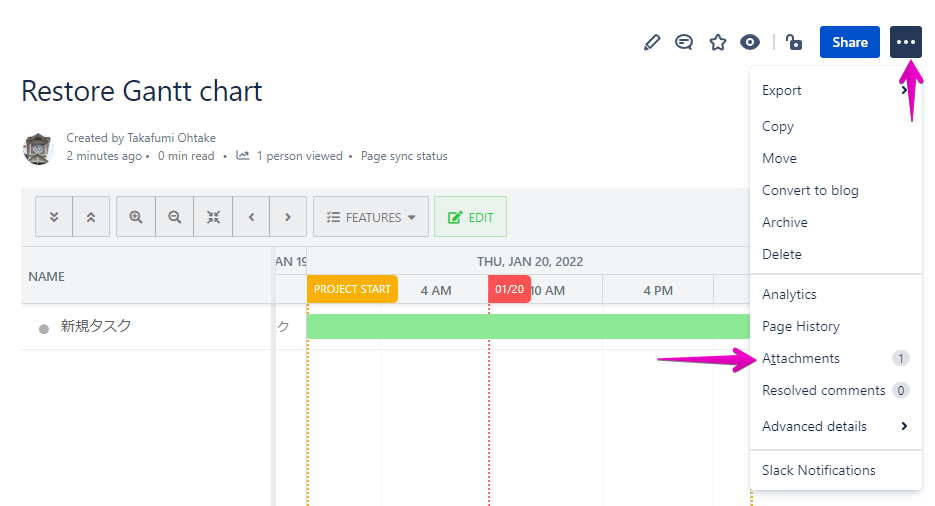Zoom in on the Gantt timeline
The width and height of the screenshot is (935, 506).
coord(136,217)
